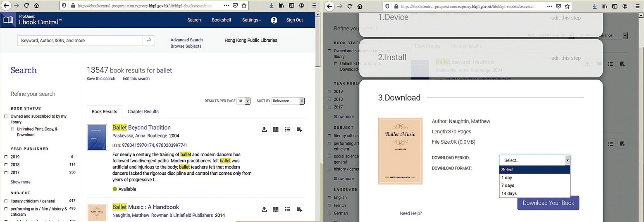Read Ballet Beyond Tradition online via the book icon
The width and height of the screenshot is (644, 222).
pyautogui.click(x=276, y=130)
